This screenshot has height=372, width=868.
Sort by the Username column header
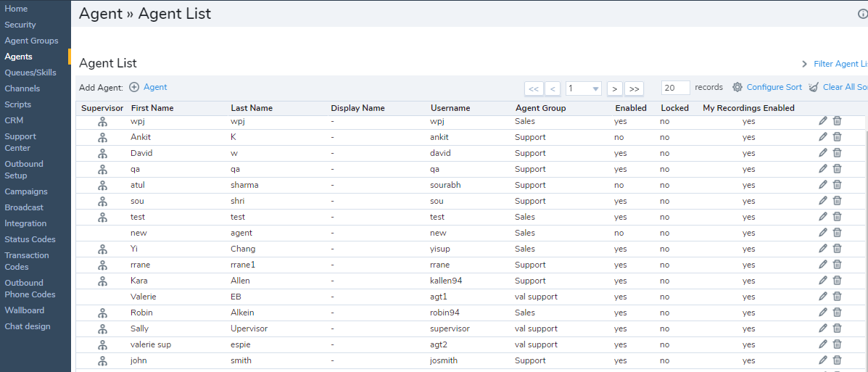[450, 109]
